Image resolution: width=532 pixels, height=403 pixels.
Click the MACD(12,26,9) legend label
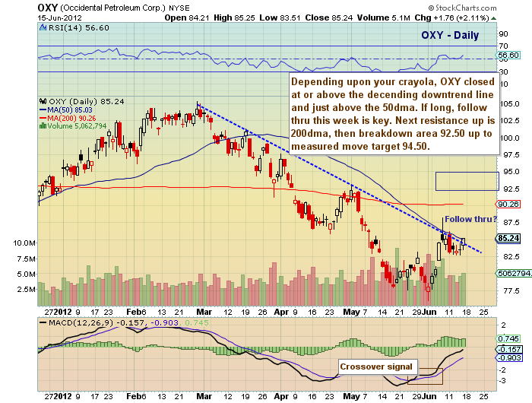click(x=81, y=322)
